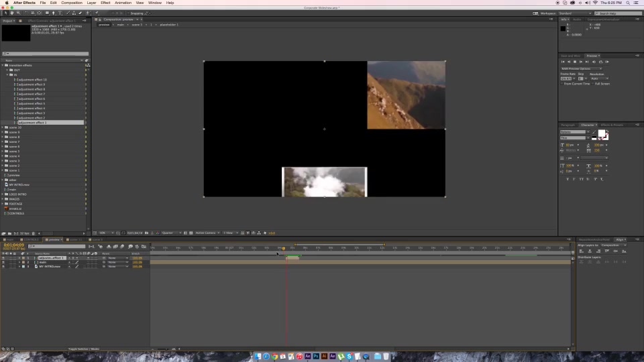Click the Brainstorm timeline icon
The image size is (644, 362).
click(x=130, y=246)
